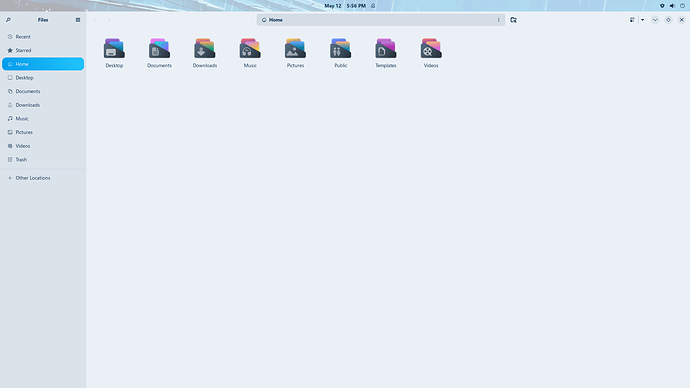The height and width of the screenshot is (388, 690).
Task: Select the Public folder icon
Action: point(341,48)
